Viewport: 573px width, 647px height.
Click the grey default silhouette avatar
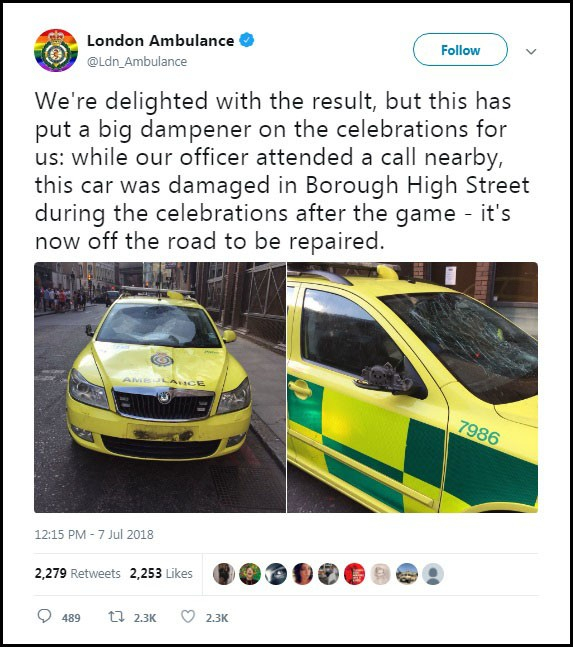coord(433,574)
